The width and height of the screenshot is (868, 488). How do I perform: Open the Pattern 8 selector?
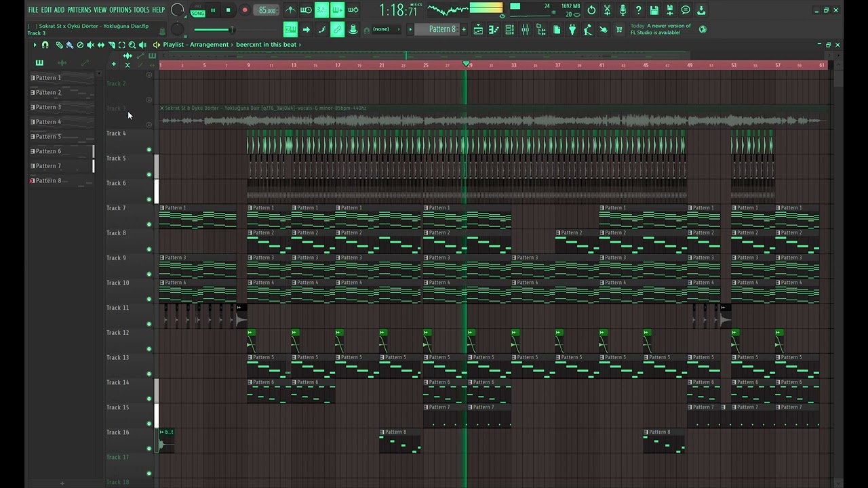(437, 29)
